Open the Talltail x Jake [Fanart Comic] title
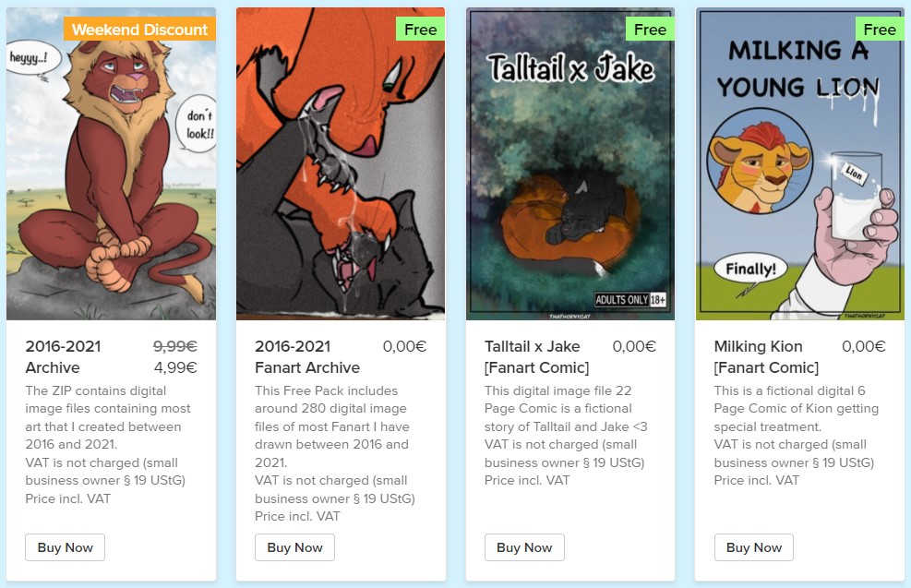This screenshot has height=588, width=911. tap(537, 356)
